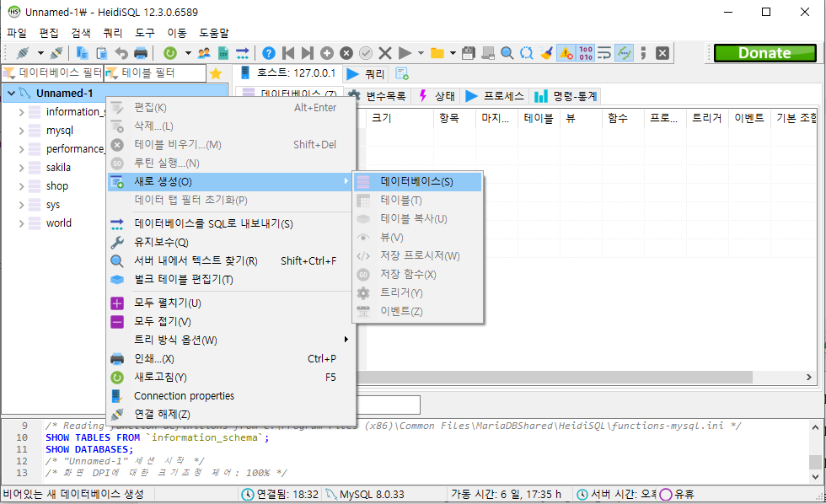Click the find and replace icon
The width and height of the screenshot is (826, 504).
pos(526,53)
